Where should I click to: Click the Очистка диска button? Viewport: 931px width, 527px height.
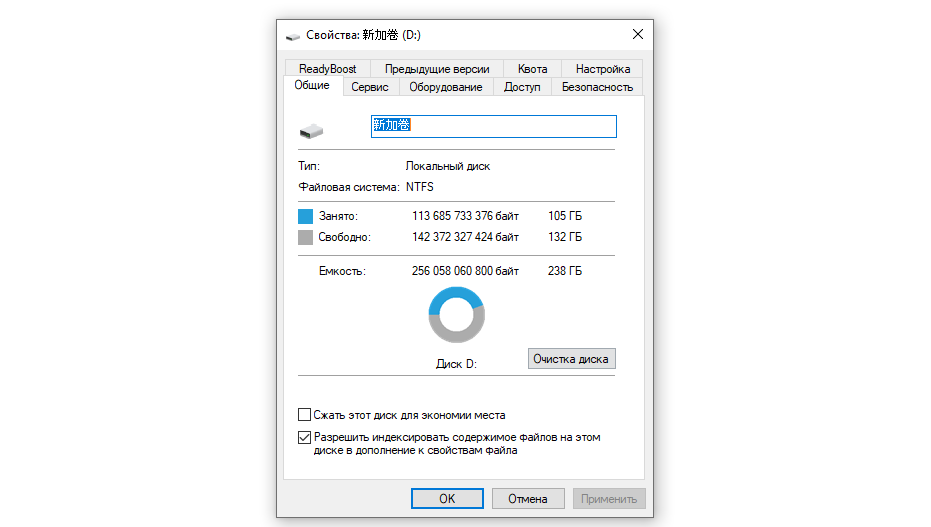coord(571,358)
